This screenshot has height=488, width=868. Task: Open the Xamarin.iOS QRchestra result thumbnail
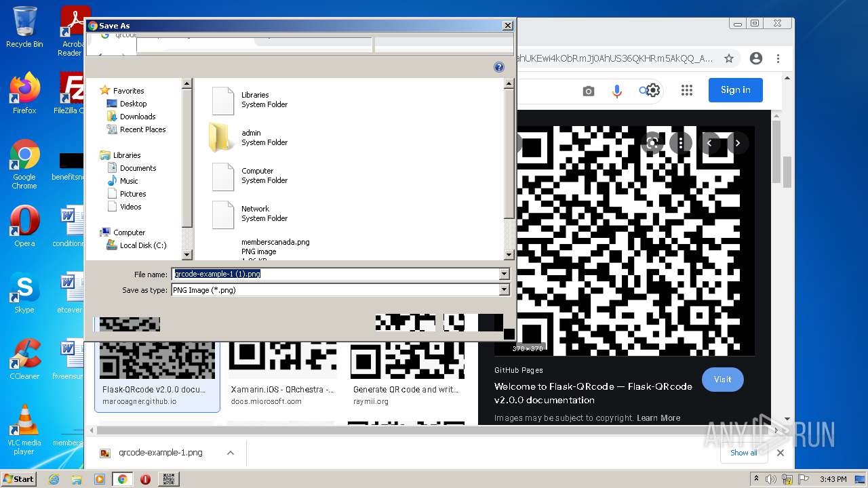pos(283,361)
